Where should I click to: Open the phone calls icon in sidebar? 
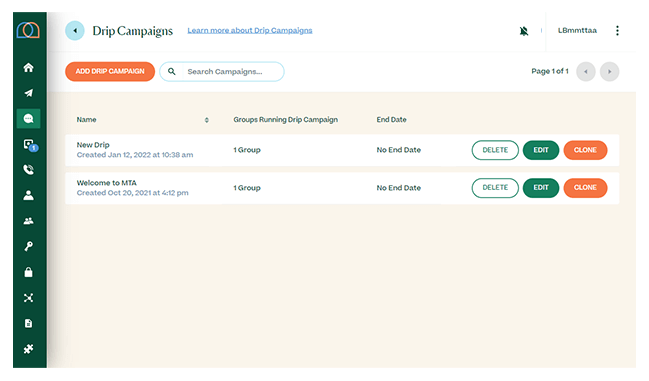(28, 170)
